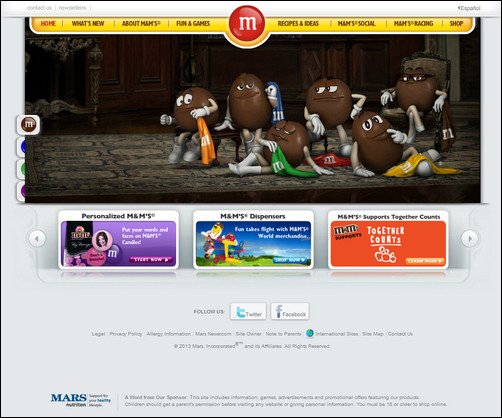Go to the Shop menu item
This screenshot has width=502, height=418.
point(456,24)
